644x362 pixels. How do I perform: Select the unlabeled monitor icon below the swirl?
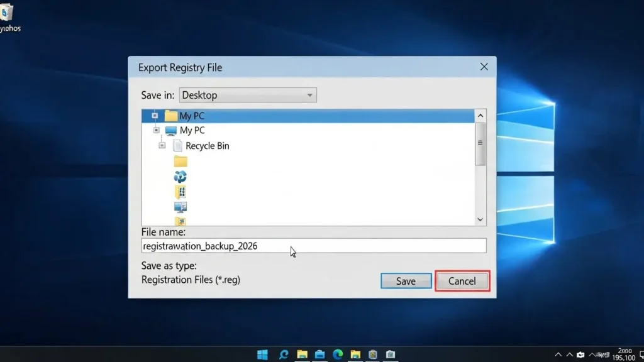click(x=180, y=207)
